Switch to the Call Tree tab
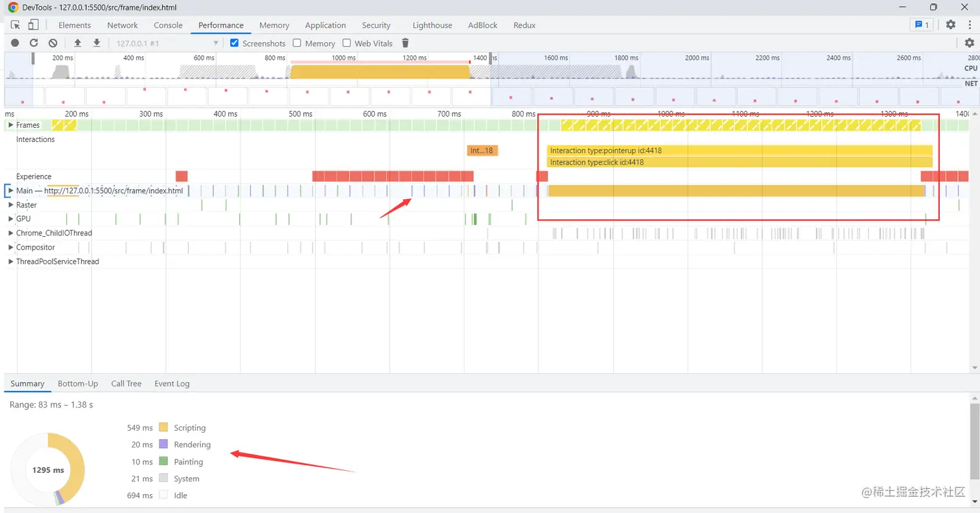Viewport: 980px width, 513px height. (x=126, y=384)
